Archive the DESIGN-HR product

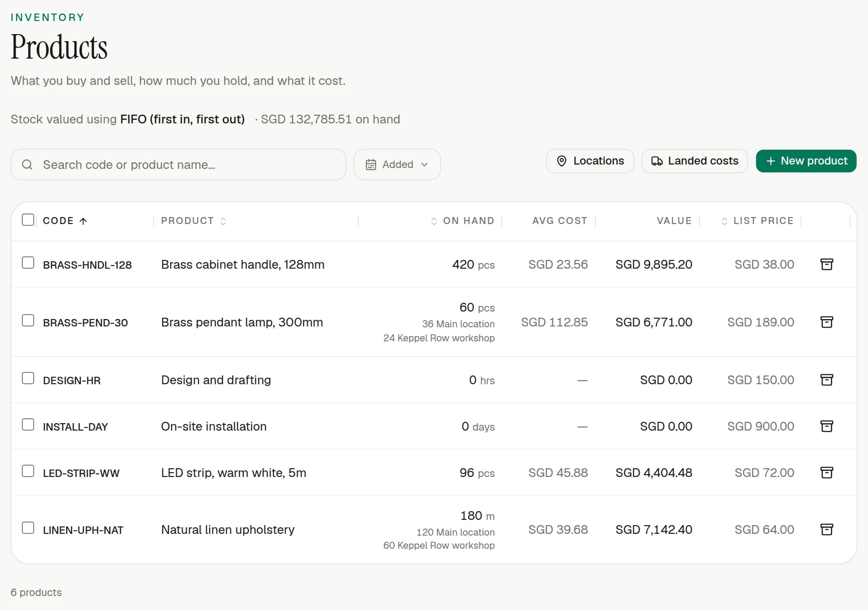pos(826,380)
